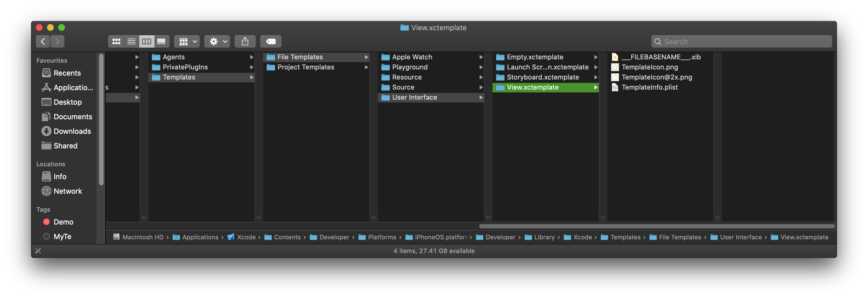Select the Project Templates folder

click(x=306, y=67)
